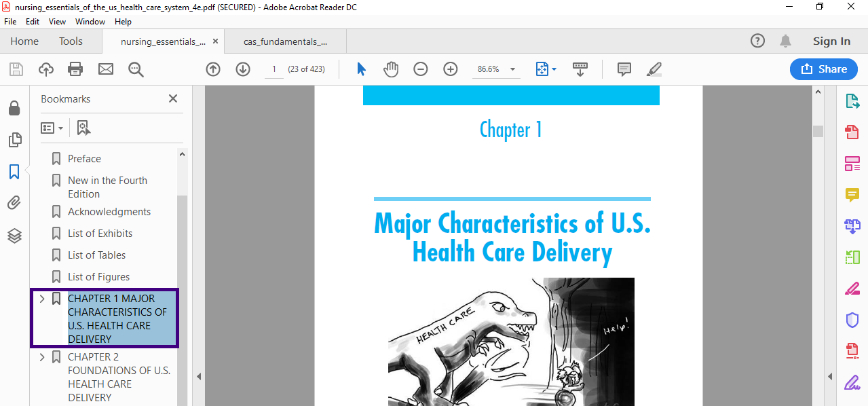This screenshot has height=406, width=868.
Task: Open notifications bell icon
Action: click(x=785, y=41)
